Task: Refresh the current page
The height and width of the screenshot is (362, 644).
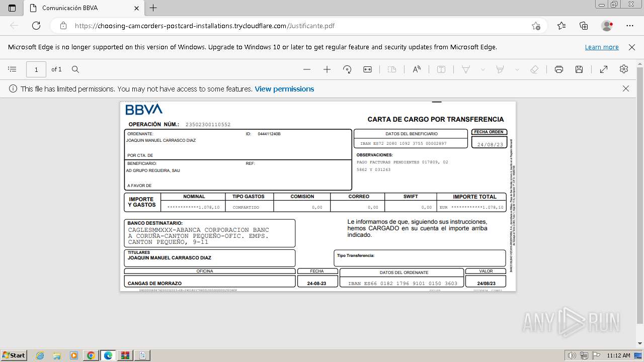Action: tap(36, 26)
